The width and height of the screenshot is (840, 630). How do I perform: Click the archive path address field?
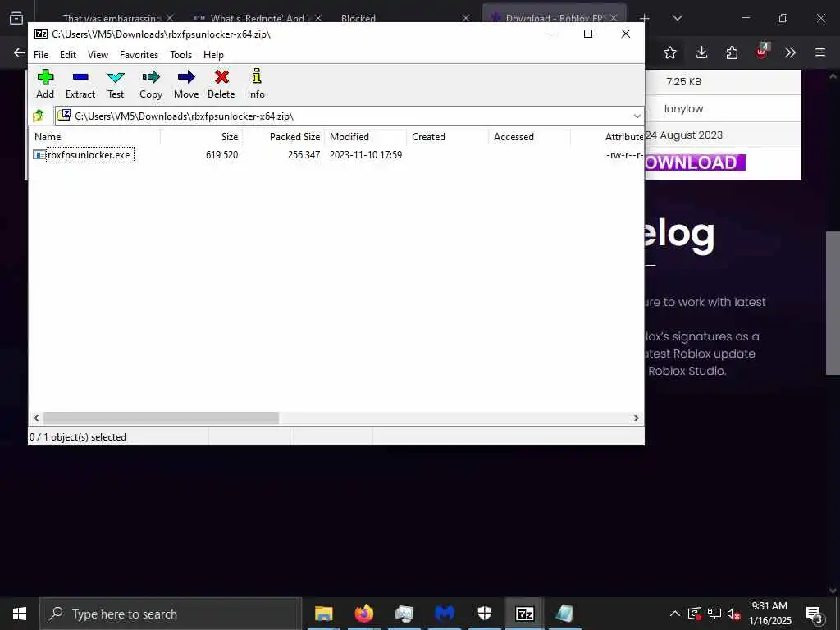[x=343, y=116]
